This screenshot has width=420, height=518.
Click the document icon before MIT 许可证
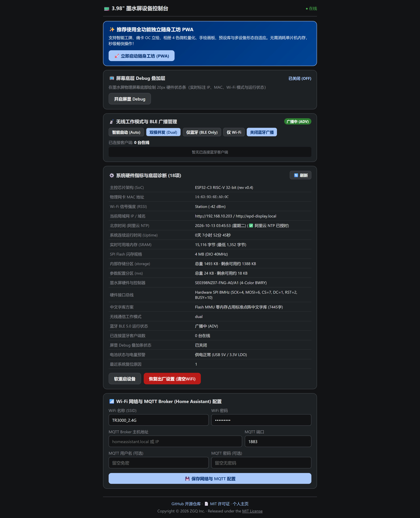[206, 504]
